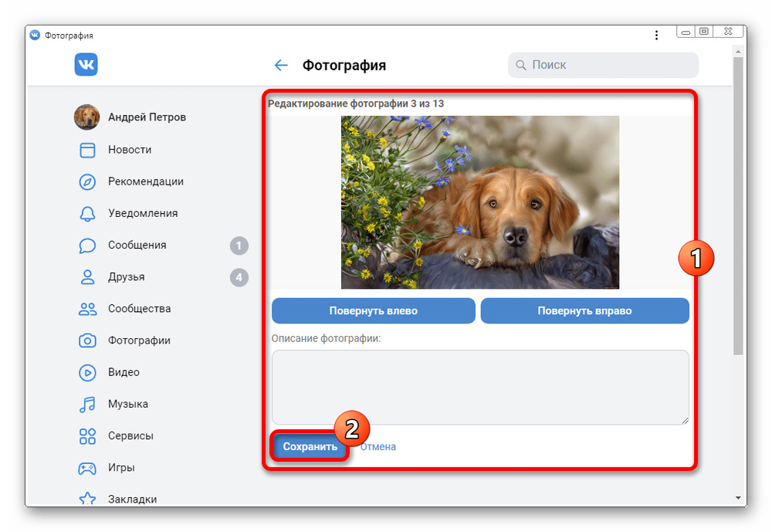Click the Рекомендации compass icon

tap(87, 181)
